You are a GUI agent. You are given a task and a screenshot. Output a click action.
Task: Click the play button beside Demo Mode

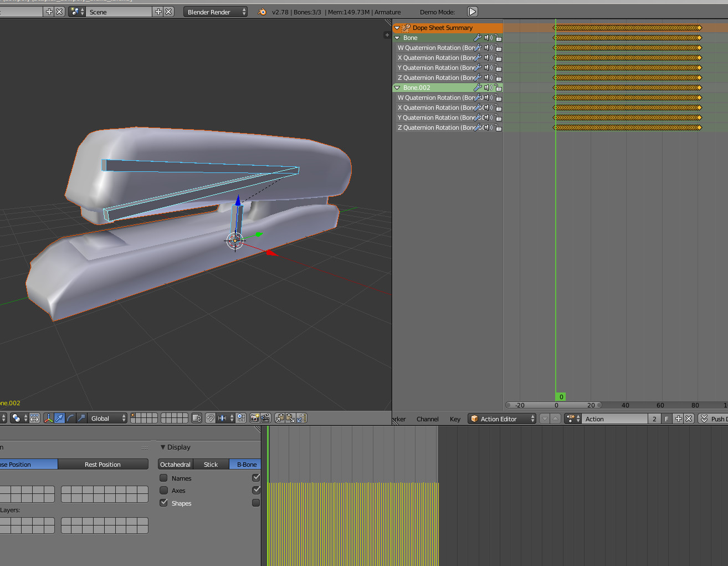472,12
